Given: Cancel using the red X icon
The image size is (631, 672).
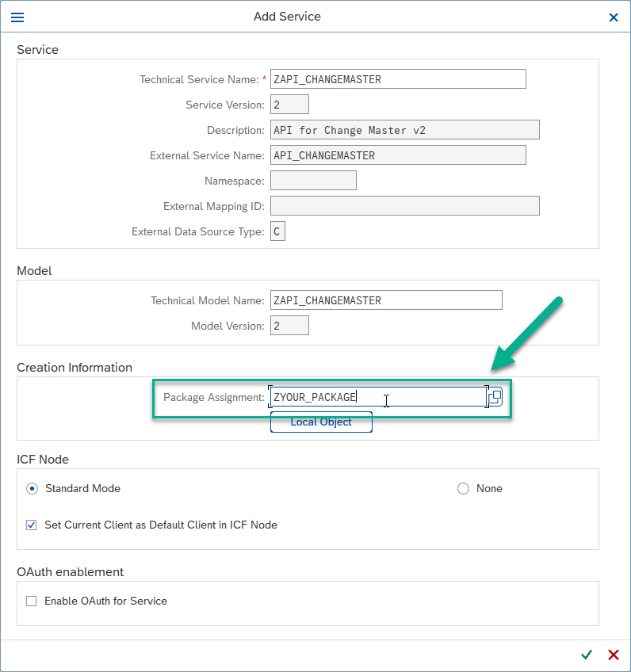Looking at the screenshot, I should point(613,655).
